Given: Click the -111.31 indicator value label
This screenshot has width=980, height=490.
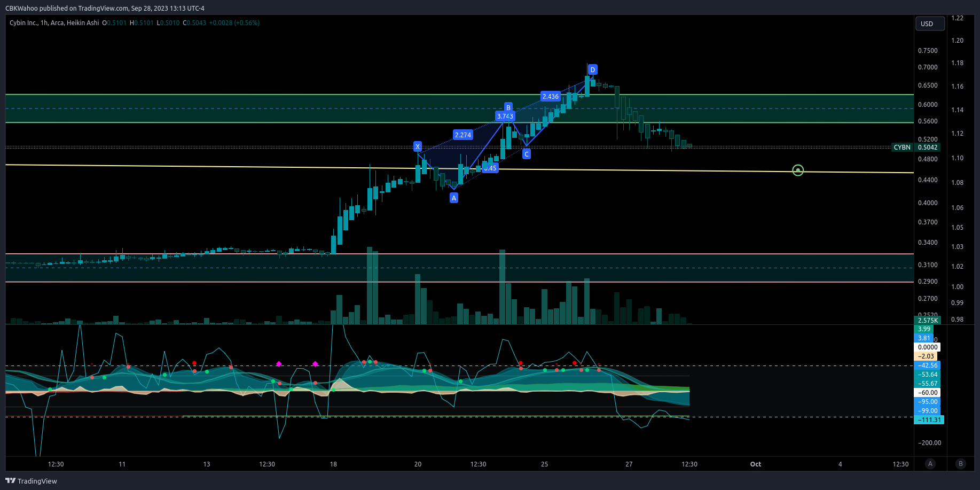Looking at the screenshot, I should (930, 420).
